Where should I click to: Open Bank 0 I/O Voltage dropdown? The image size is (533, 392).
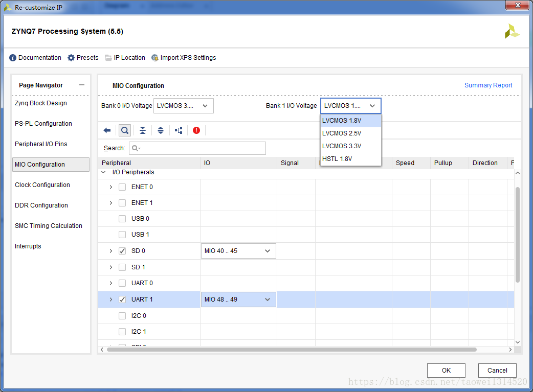(184, 106)
